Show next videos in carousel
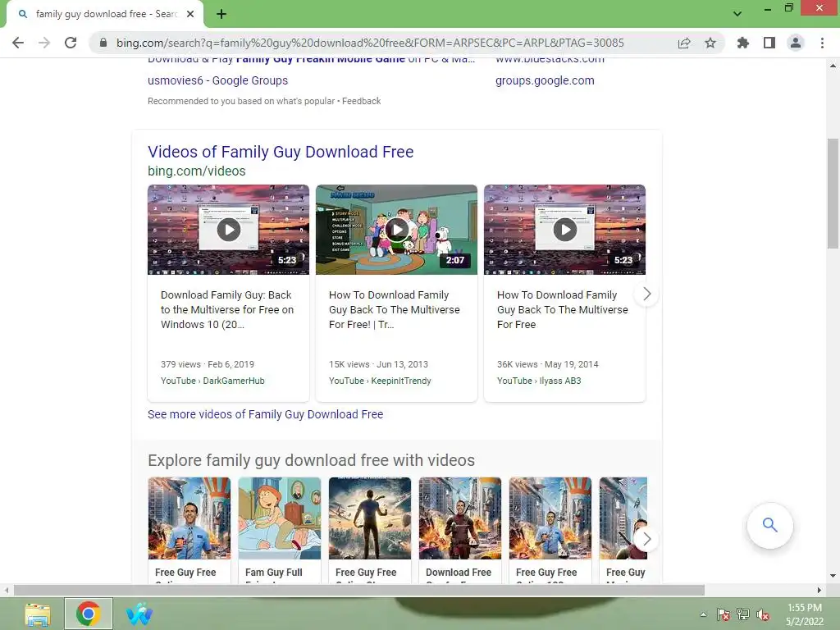Image resolution: width=840 pixels, height=630 pixels. (646, 294)
